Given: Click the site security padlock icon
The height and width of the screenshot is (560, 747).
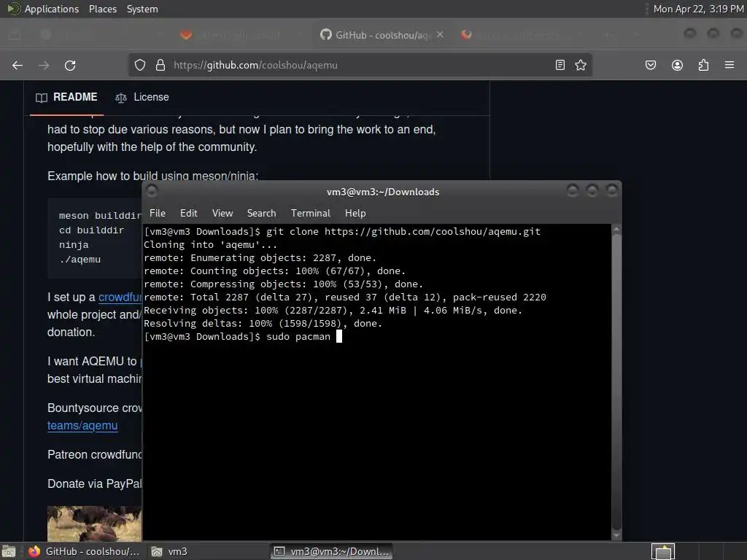Looking at the screenshot, I should pos(160,65).
